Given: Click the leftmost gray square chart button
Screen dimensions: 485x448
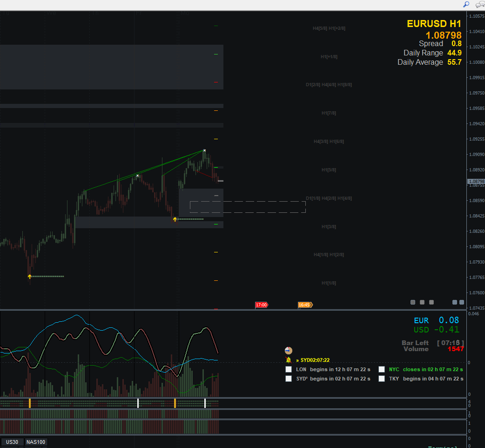Looking at the screenshot, I should [412, 302].
